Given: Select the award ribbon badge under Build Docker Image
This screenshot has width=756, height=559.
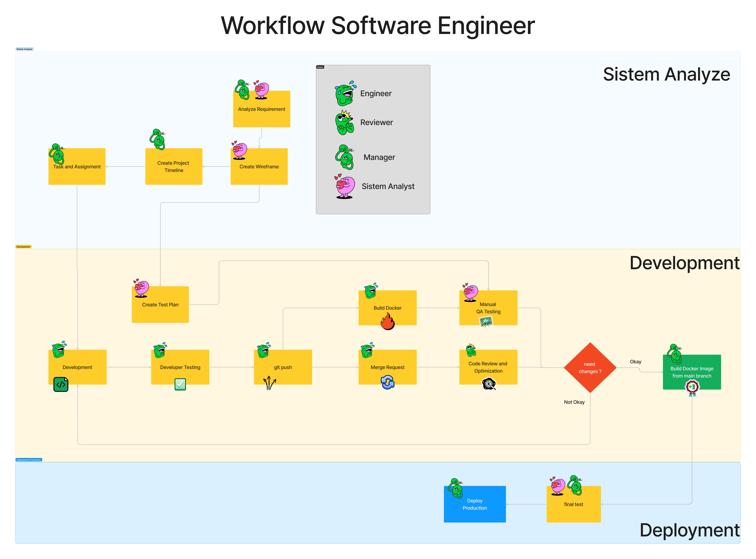Looking at the screenshot, I should point(692,388).
